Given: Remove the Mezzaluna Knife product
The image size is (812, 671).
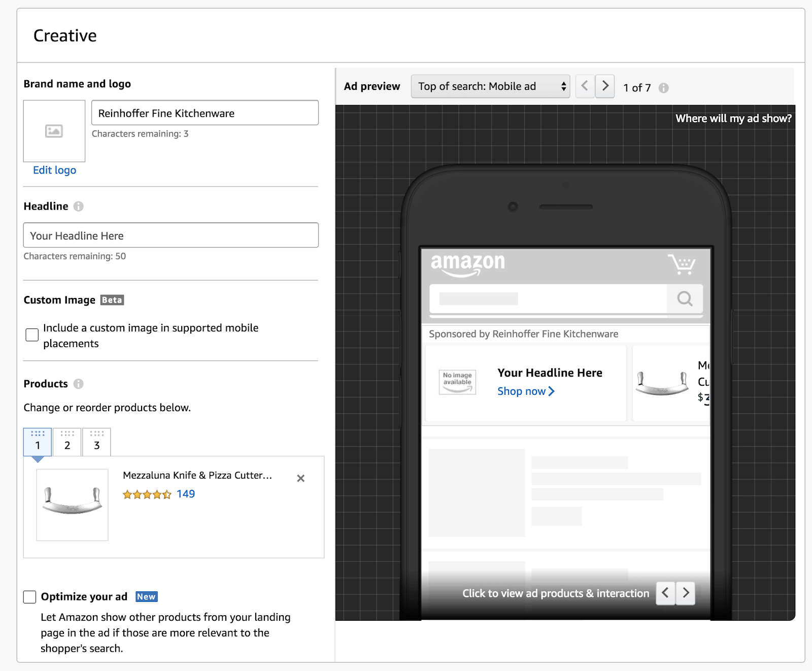Looking at the screenshot, I should [x=300, y=478].
